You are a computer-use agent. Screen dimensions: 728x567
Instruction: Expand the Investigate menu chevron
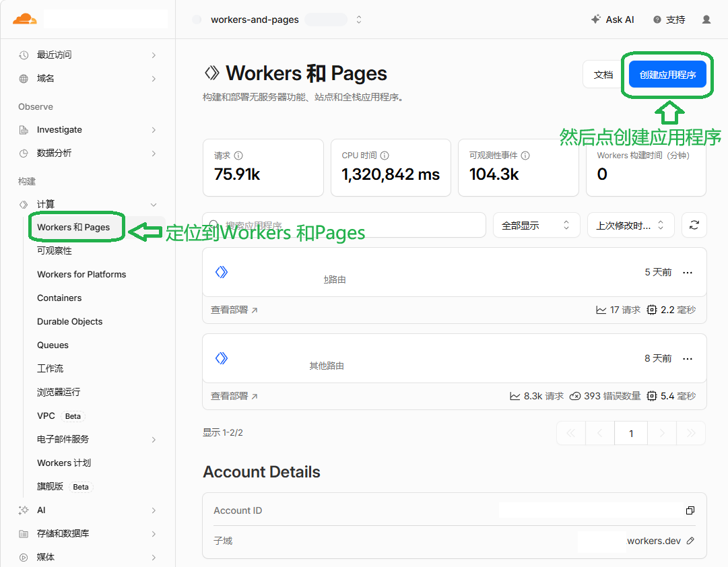(x=154, y=130)
